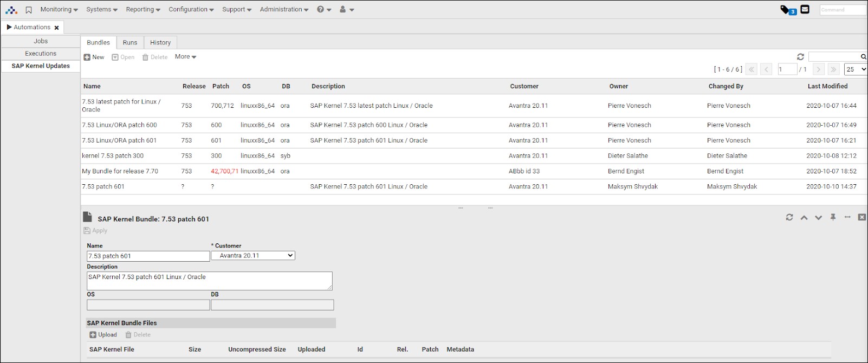The width and height of the screenshot is (868, 363).
Task: Click the bookmark icon in top bar
Action: pos(29,10)
